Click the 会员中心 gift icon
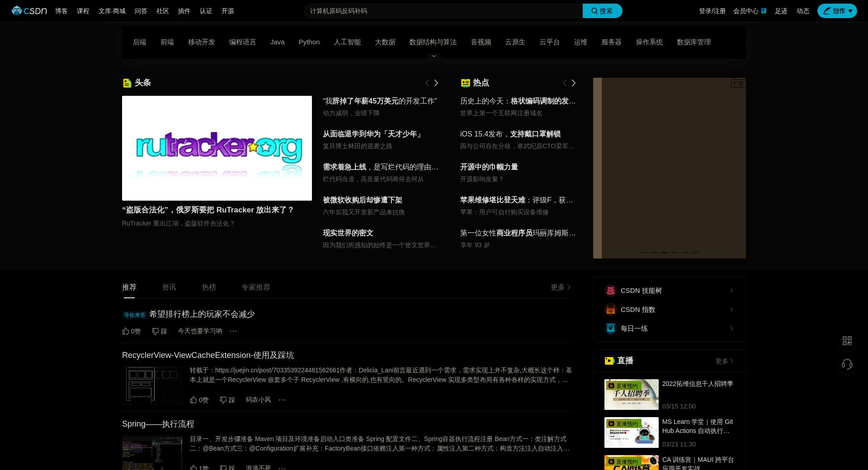The image size is (868, 470). pos(764,10)
